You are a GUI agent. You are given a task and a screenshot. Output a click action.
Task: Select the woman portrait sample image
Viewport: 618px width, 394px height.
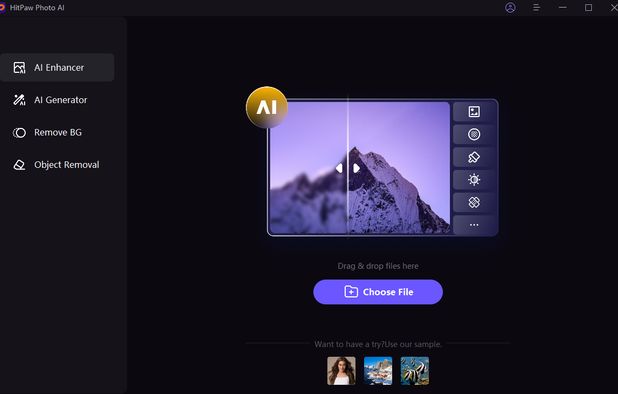(341, 371)
